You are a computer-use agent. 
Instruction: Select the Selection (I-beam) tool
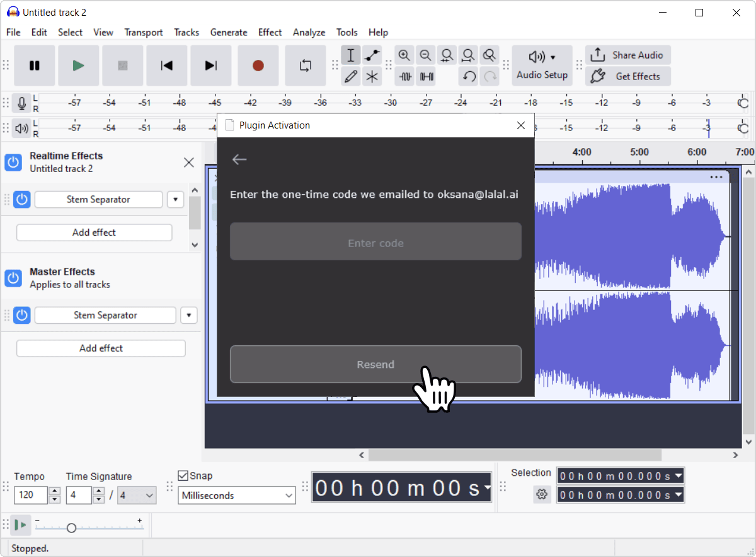pos(351,55)
